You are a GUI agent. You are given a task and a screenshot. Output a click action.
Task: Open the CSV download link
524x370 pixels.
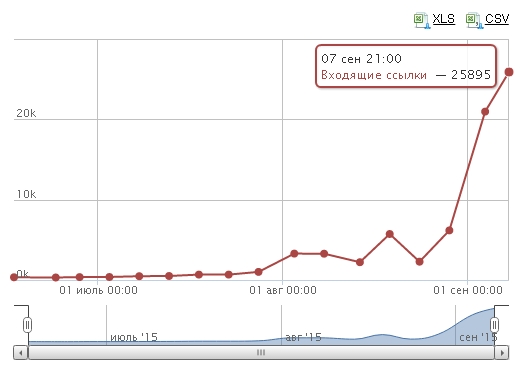click(497, 19)
